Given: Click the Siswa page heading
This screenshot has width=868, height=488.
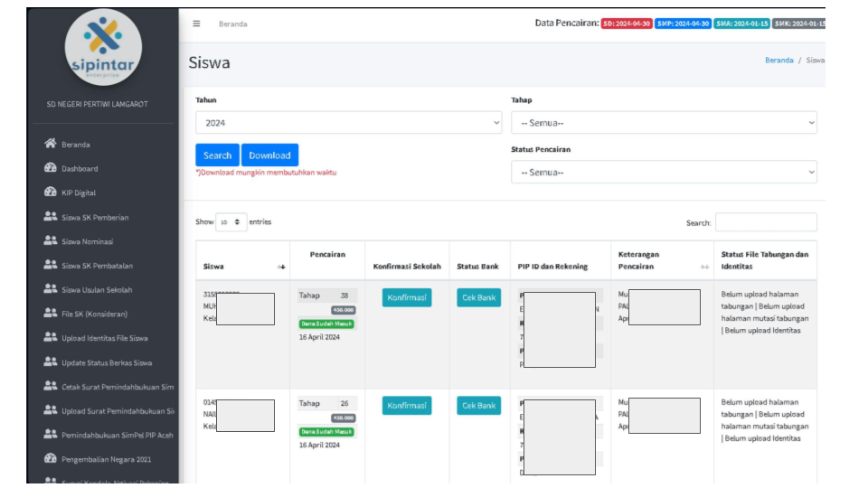Looking at the screenshot, I should (209, 62).
